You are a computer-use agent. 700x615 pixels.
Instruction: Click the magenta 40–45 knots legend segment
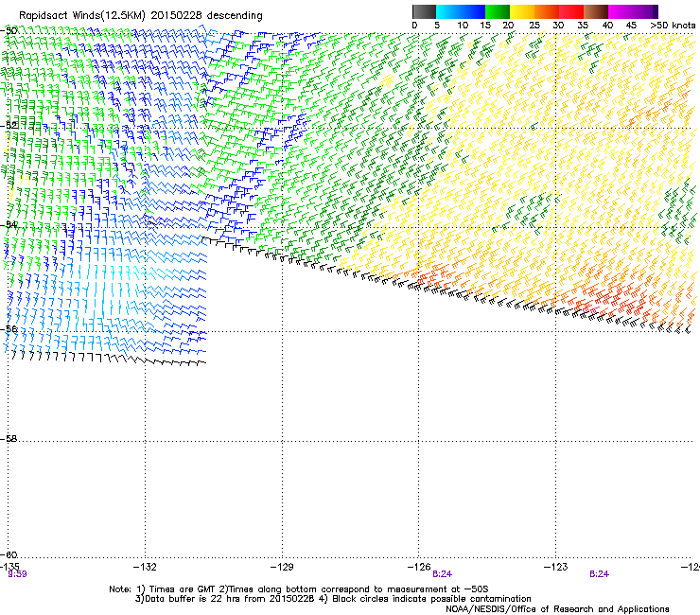pos(621,11)
